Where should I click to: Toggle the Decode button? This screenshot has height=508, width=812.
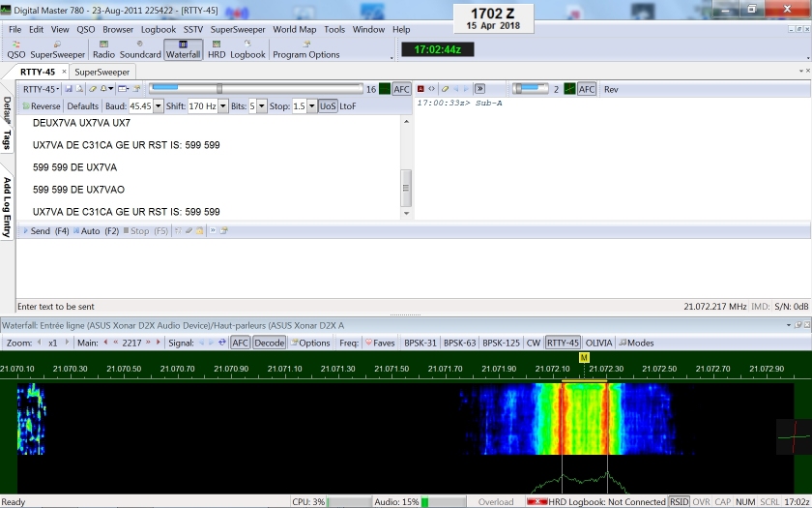coord(270,343)
